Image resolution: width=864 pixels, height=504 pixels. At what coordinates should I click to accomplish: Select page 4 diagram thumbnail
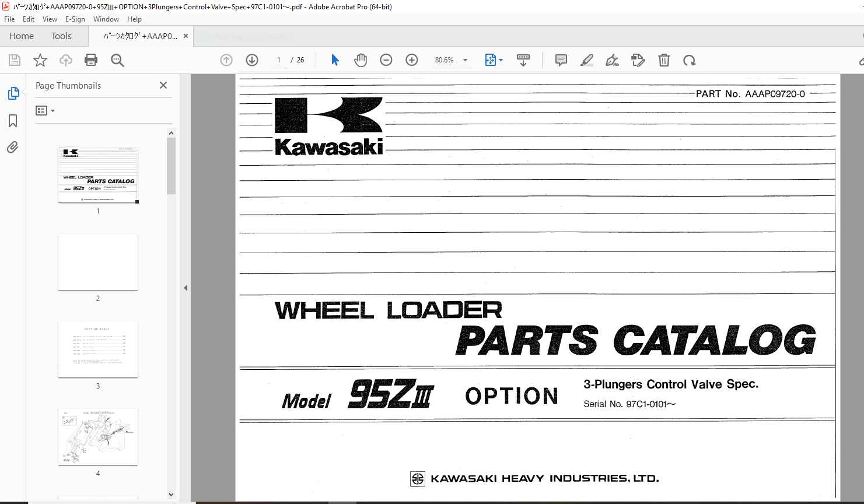click(x=98, y=437)
